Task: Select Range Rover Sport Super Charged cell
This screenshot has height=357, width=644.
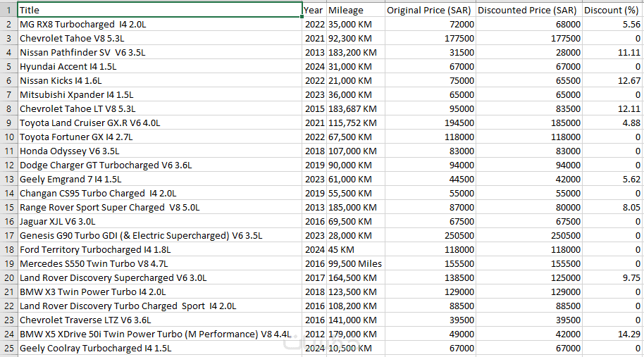Action: tap(160, 208)
